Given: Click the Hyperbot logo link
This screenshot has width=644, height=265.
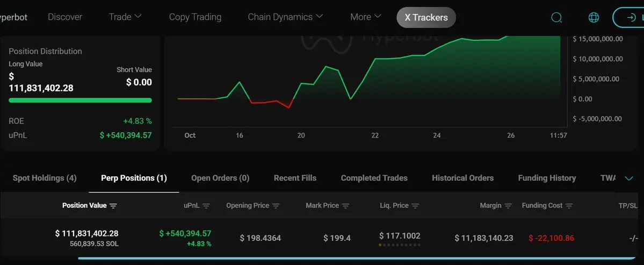Looking at the screenshot, I should coord(13,17).
